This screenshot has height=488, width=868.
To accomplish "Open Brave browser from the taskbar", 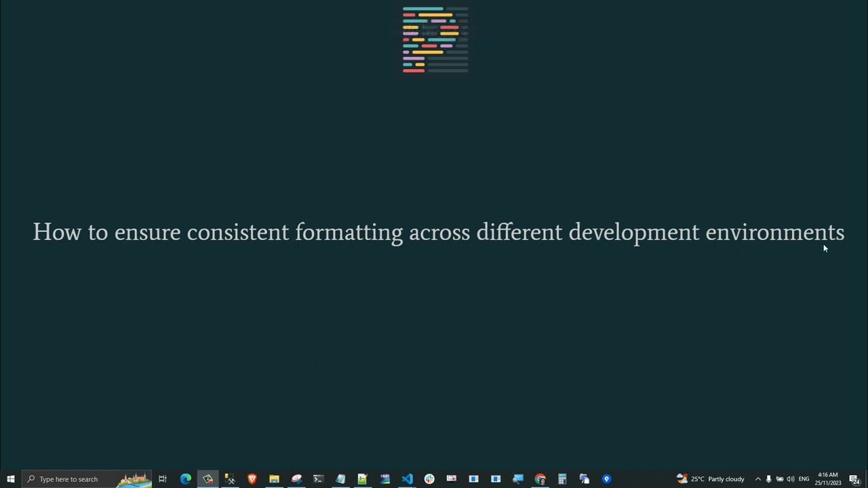I will (x=252, y=479).
